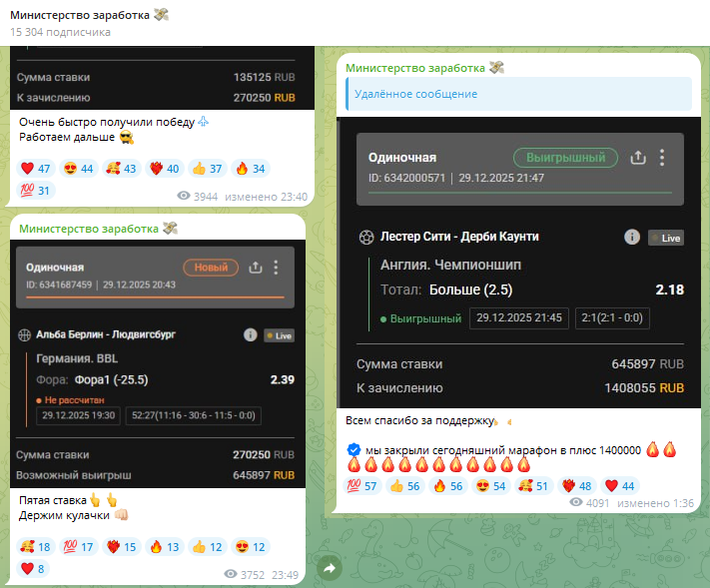710x588 pixels.
Task: Click the Live badge on Лестер Сити match
Action: (x=665, y=238)
